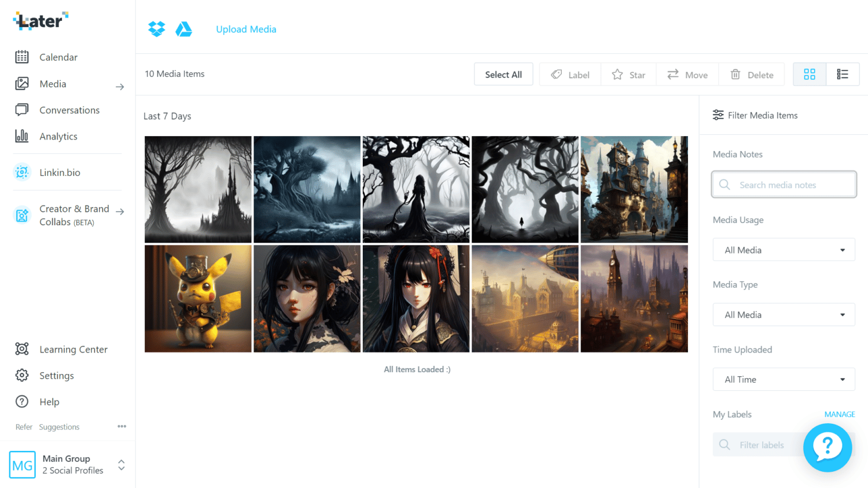The image size is (868, 488).
Task: Click MANAGE labels link
Action: click(x=840, y=414)
